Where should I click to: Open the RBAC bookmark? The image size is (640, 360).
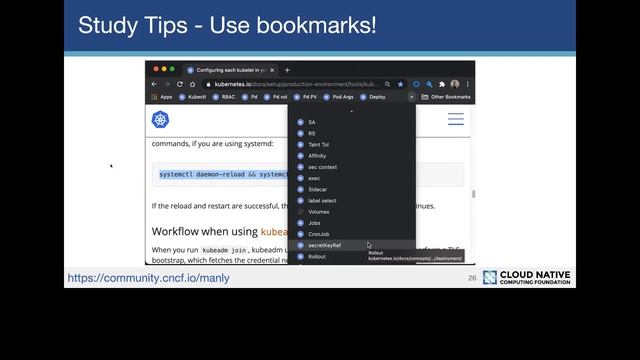(224, 97)
